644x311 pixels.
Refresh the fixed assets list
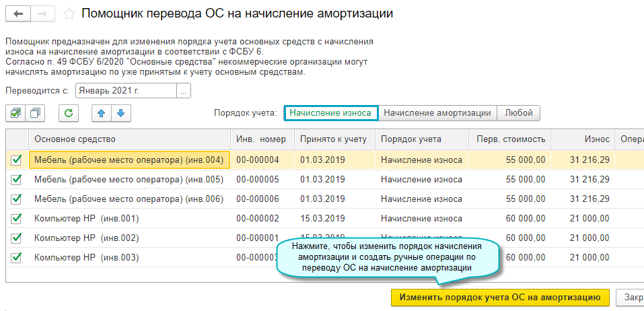(68, 113)
